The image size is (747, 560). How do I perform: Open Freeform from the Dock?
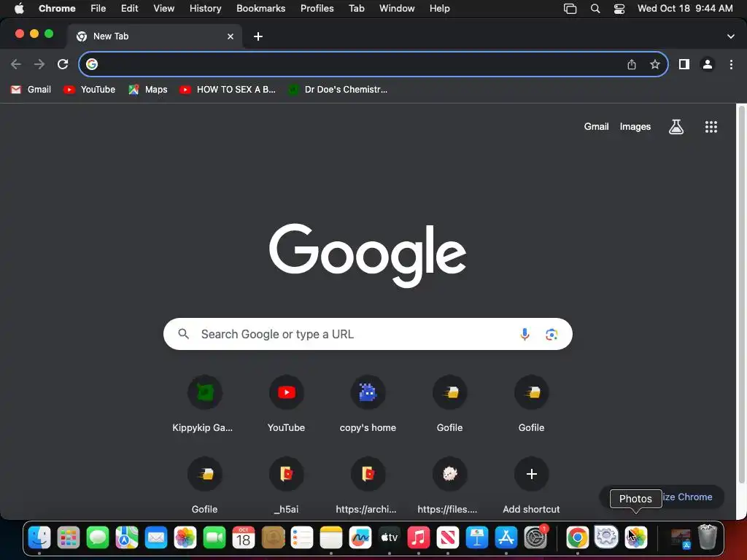(x=360, y=537)
